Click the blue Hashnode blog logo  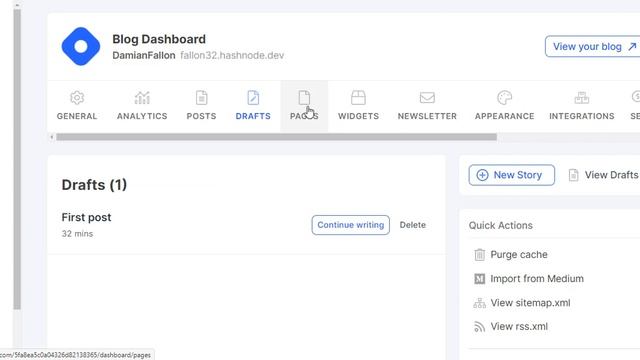[x=81, y=47]
